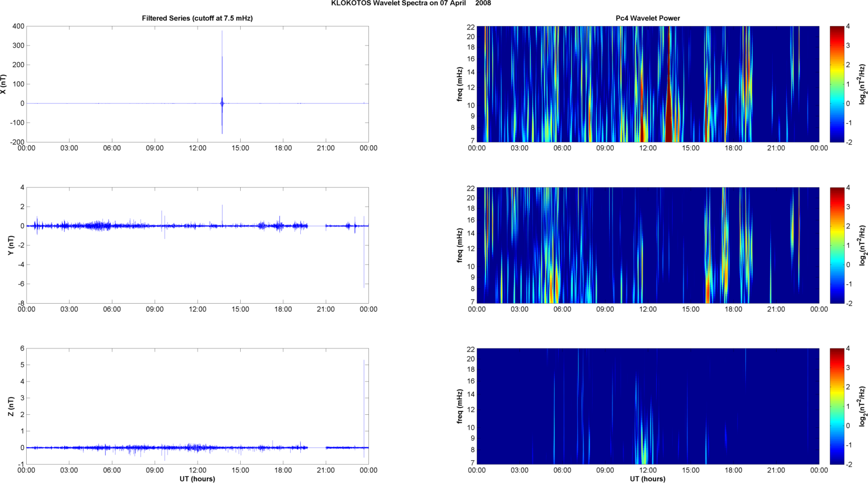This screenshot has width=868, height=483.
Task: Click UT (hours) label under the bottom spectrogram
Action: pos(648,478)
